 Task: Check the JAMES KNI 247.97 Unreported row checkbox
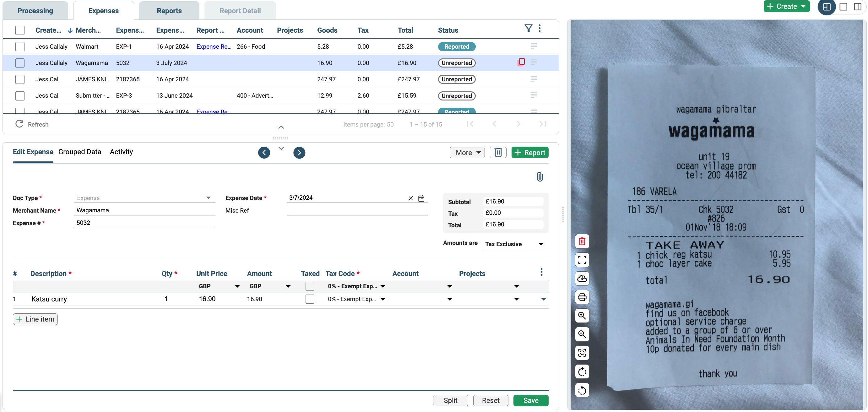point(20,79)
